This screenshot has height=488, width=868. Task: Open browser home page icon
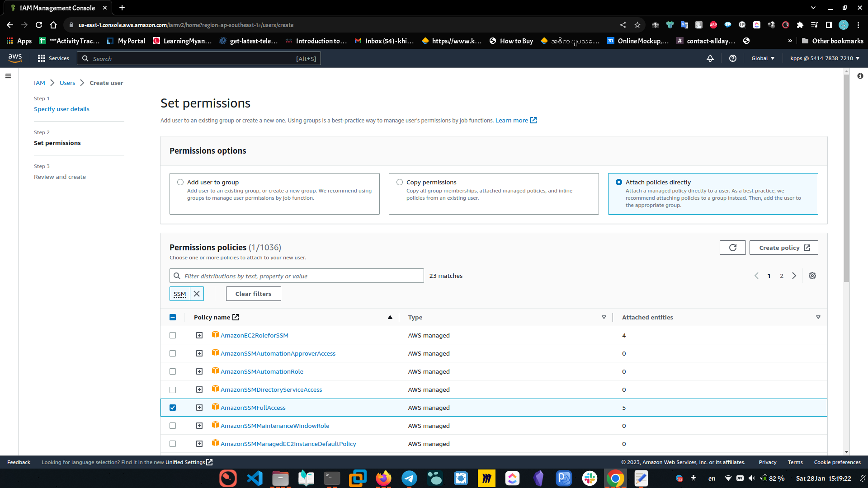[x=53, y=25]
